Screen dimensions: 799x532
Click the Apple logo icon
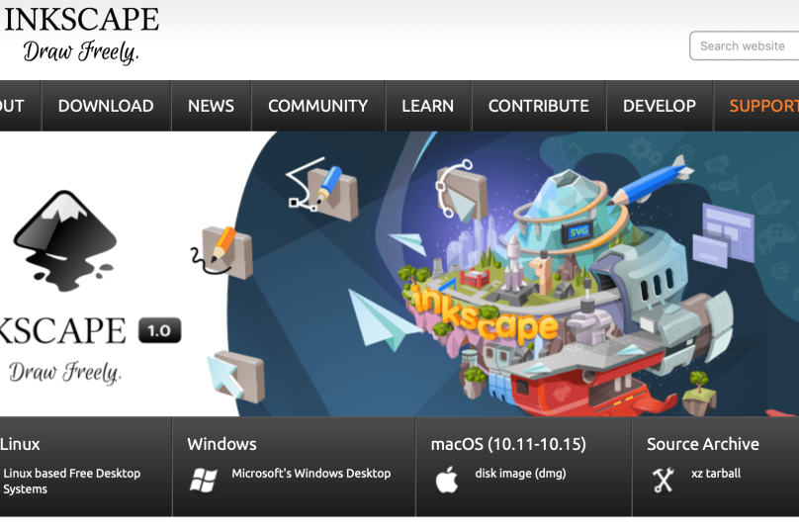(x=447, y=481)
